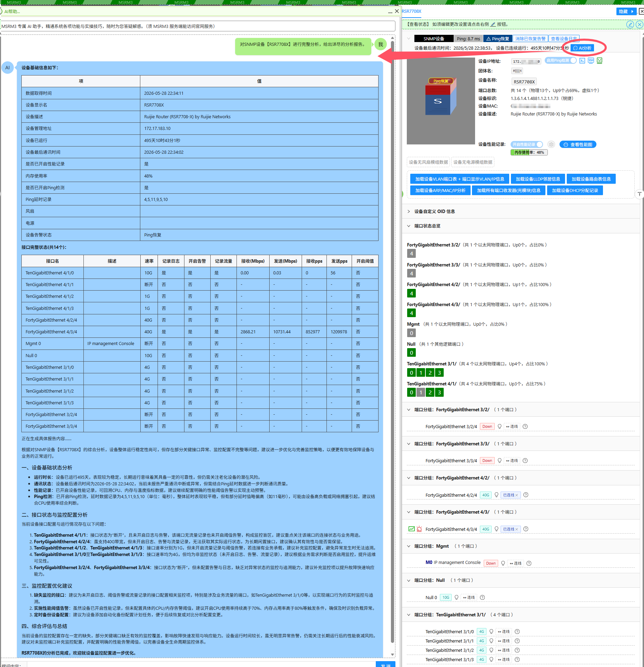Collapse 端口状态总览 section
Viewport: 644px width, 667px height.
pos(409,226)
